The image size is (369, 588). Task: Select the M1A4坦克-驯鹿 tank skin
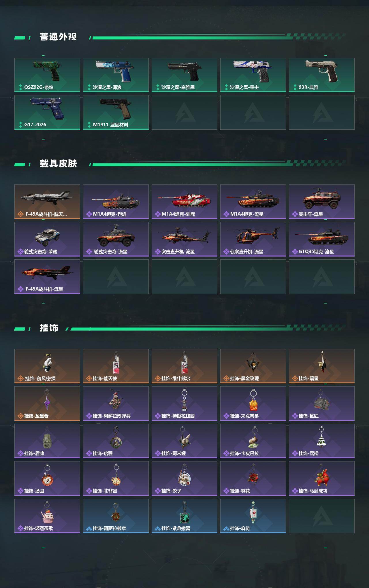(184, 202)
